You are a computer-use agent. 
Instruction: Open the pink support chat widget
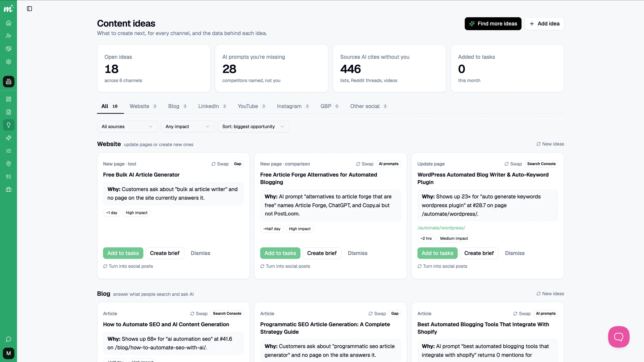pos(619,337)
